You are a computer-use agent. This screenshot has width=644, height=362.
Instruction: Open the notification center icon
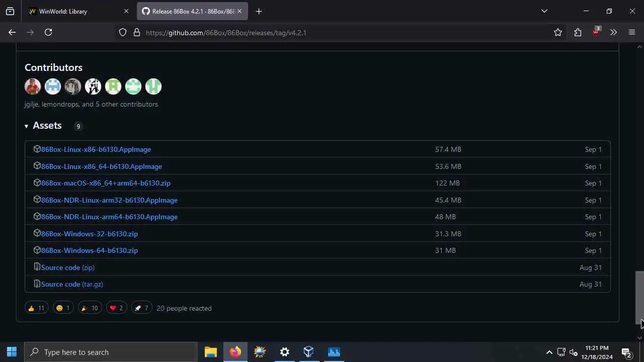627,353
